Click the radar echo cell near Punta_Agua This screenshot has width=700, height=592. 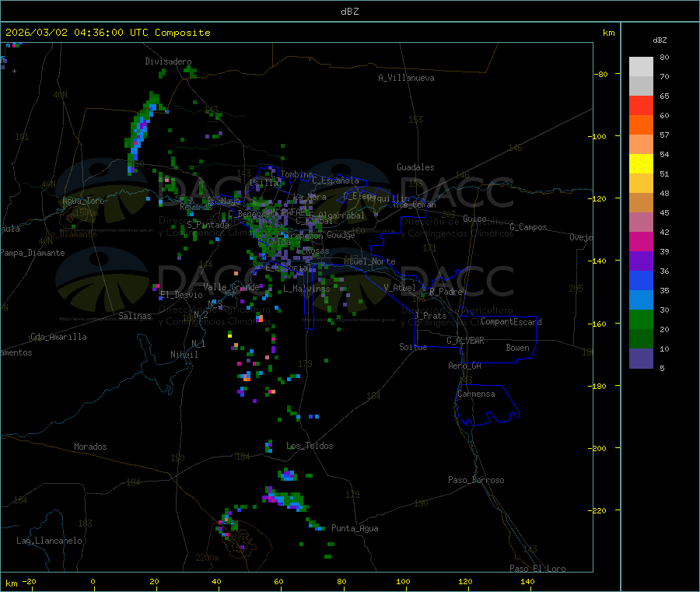[x=315, y=525]
